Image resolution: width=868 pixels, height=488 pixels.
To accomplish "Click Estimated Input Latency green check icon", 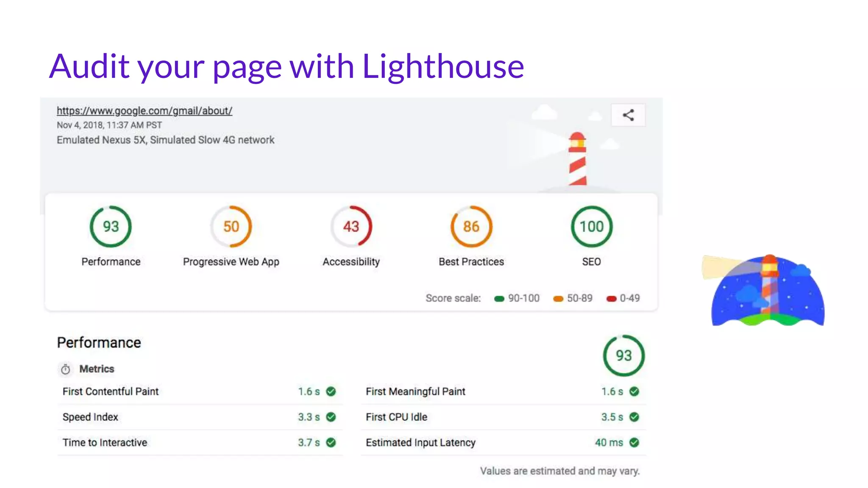I will 634,442.
